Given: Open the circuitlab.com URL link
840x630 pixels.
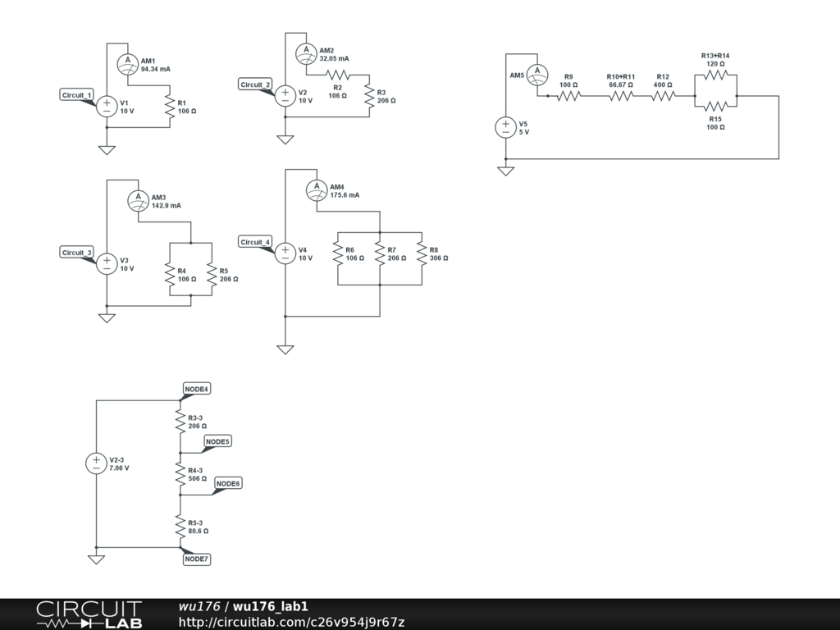Looking at the screenshot, I should (291, 622).
